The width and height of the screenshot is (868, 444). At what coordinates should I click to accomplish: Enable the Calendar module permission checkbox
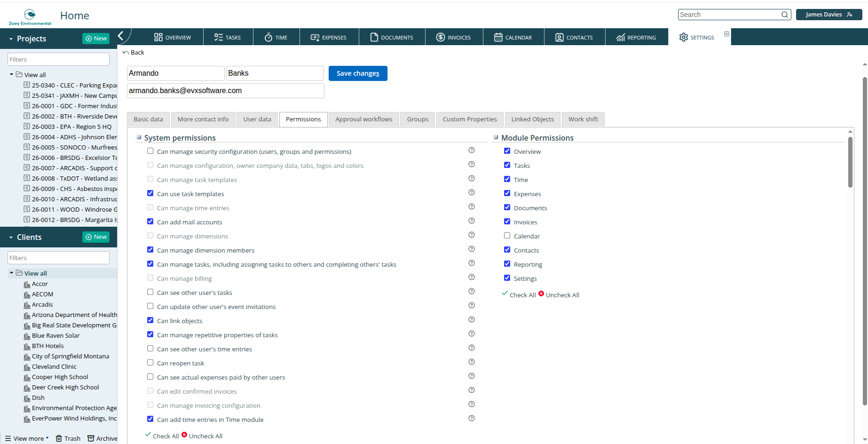[x=507, y=236]
